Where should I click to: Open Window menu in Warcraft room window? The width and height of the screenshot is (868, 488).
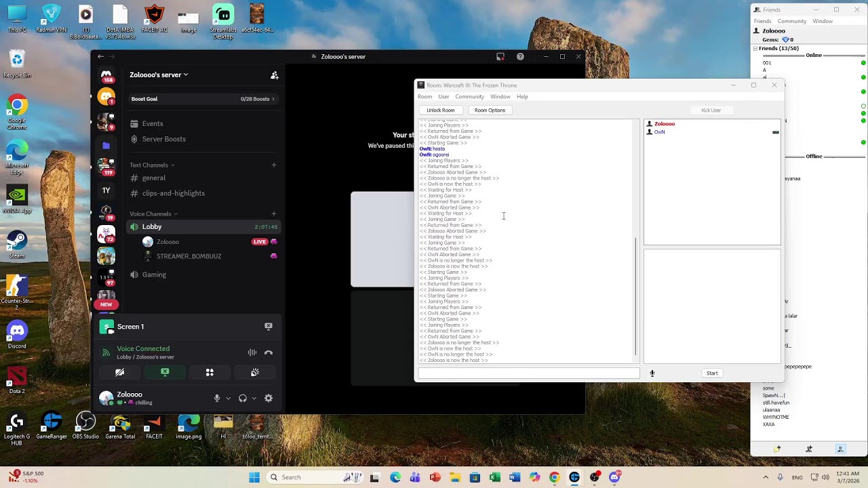[x=500, y=97]
